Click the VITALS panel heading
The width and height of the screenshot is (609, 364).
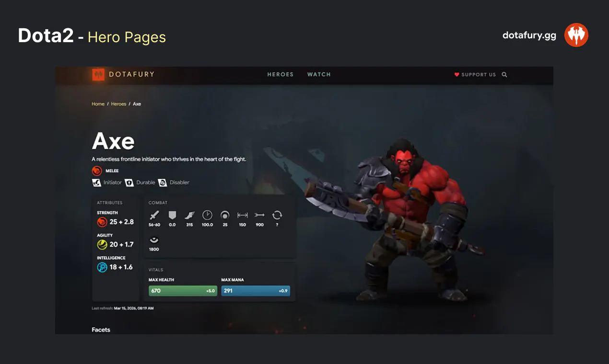tap(156, 270)
